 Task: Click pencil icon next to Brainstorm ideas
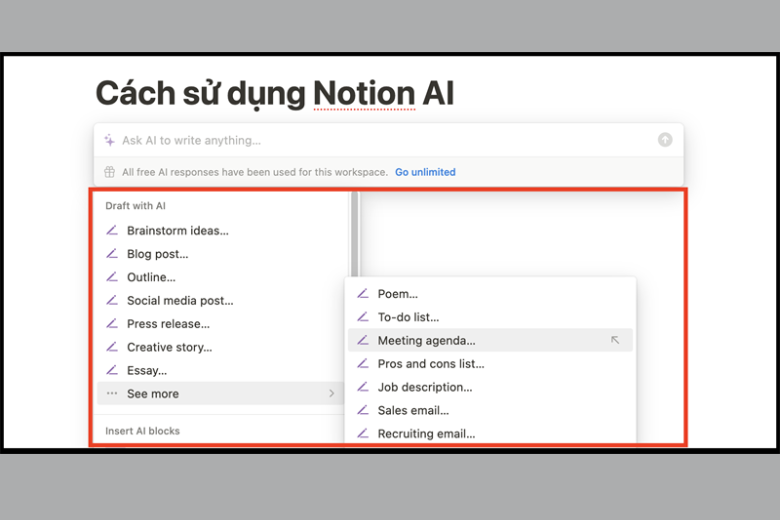click(112, 230)
